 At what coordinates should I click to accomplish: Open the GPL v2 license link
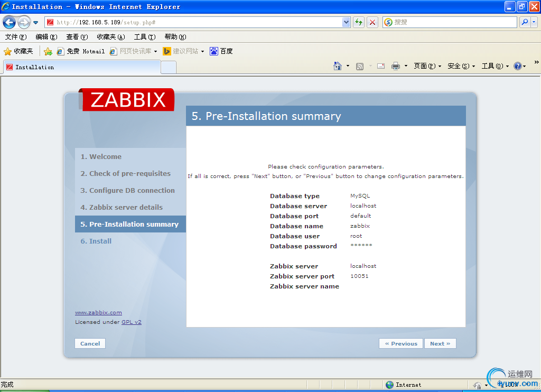[x=132, y=322]
